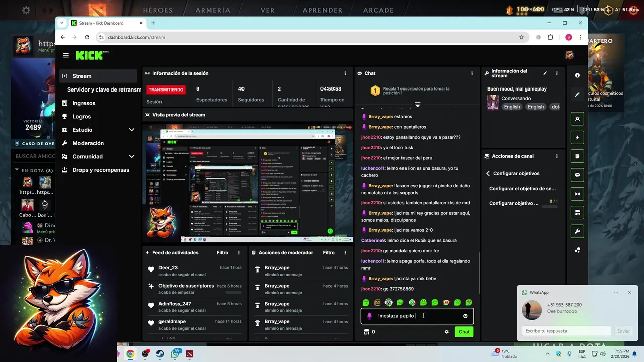Open Filtro in Feed de actividades
The image size is (644, 362).
pyautogui.click(x=222, y=253)
